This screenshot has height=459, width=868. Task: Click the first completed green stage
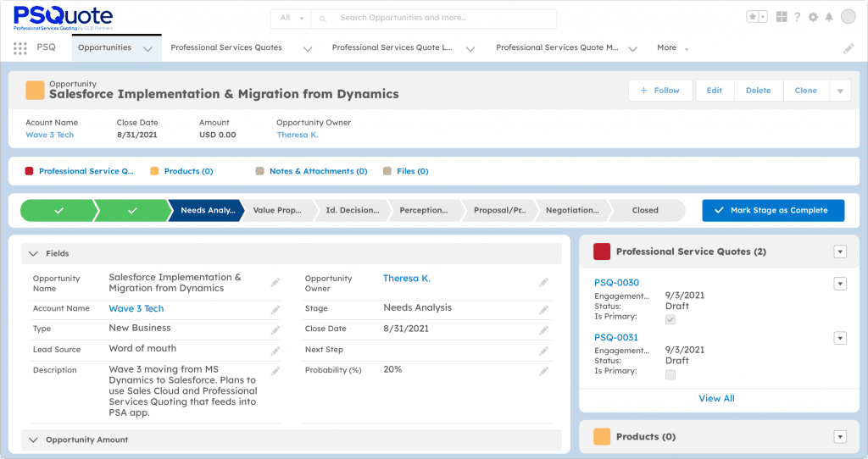(58, 211)
